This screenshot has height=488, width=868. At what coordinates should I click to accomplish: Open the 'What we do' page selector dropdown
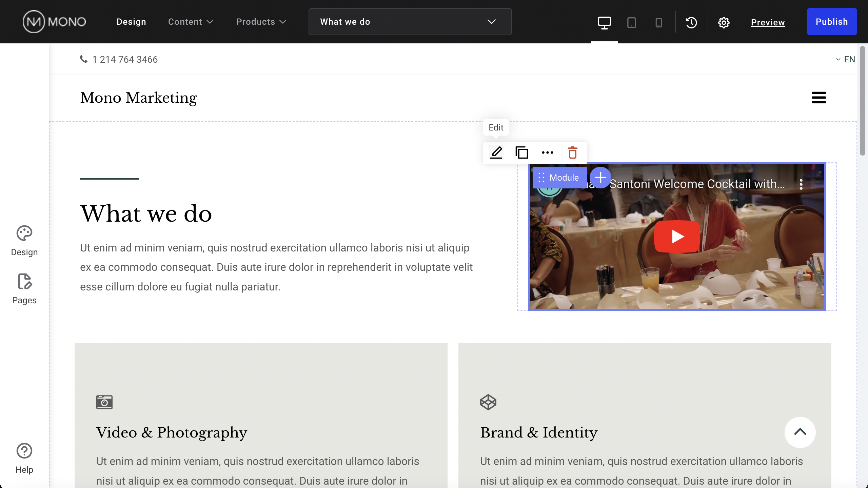[x=410, y=22]
